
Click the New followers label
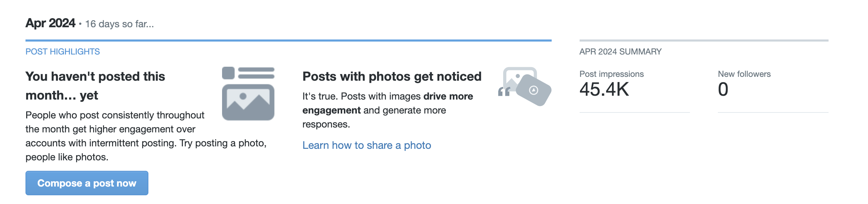pyautogui.click(x=744, y=74)
